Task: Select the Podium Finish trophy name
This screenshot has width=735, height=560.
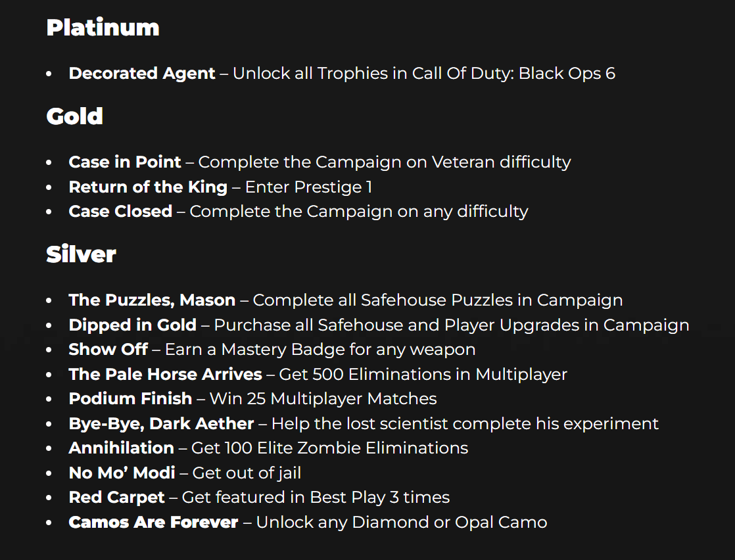Action: [x=130, y=399]
